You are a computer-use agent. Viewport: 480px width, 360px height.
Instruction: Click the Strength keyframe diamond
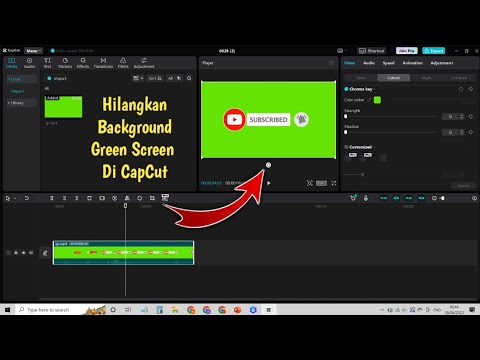471,116
